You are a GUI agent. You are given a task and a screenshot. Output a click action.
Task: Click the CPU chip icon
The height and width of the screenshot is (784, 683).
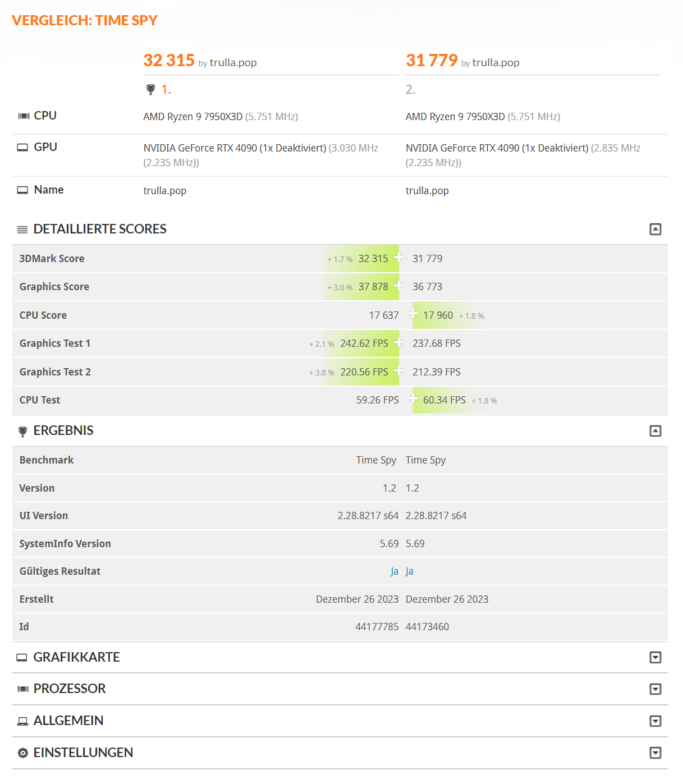24,116
